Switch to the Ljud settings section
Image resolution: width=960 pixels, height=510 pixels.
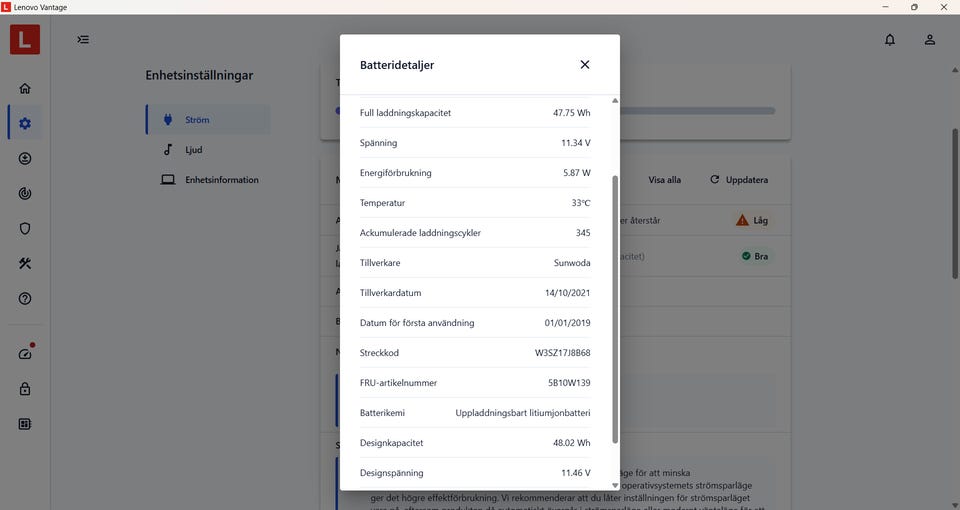point(193,150)
